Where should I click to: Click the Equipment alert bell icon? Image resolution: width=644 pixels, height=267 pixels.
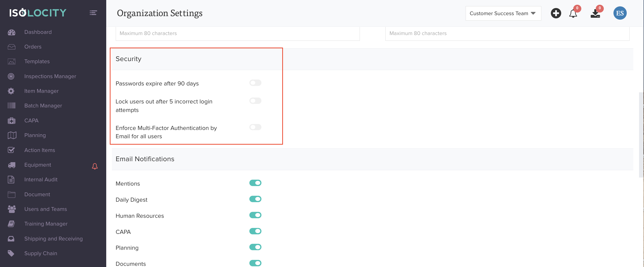tap(95, 166)
